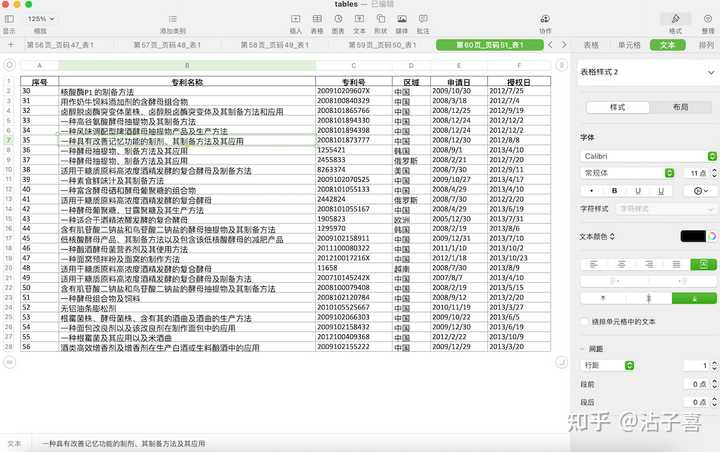This screenshot has height=452, width=720.
Task: Click the 图表 chart toolbar icon
Action: point(338,19)
